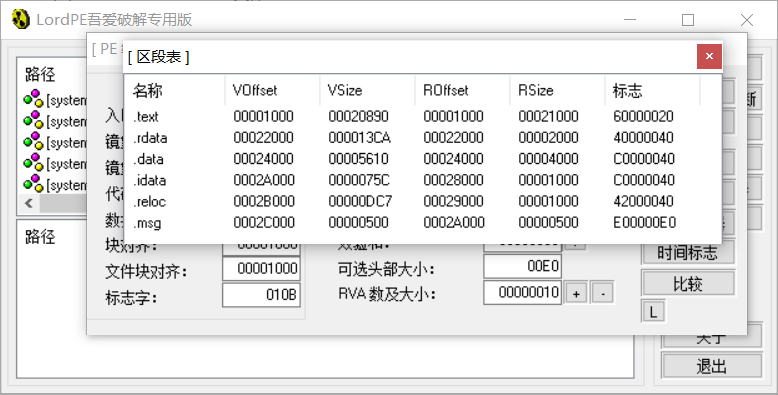Viewport: 778px width, 395px height.
Task: Click the small L button
Action: tap(653, 312)
